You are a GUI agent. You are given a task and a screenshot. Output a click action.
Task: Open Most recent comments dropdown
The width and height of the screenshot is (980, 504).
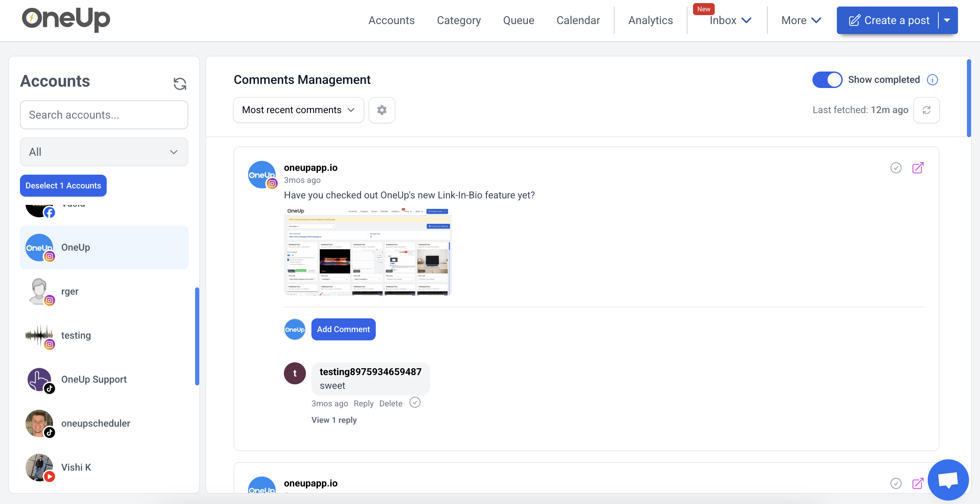pos(298,110)
